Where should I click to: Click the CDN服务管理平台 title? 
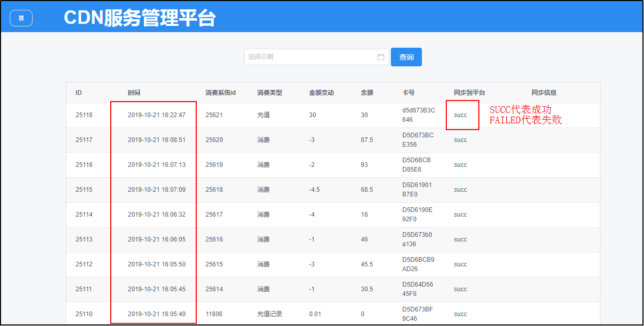pyautogui.click(x=140, y=18)
